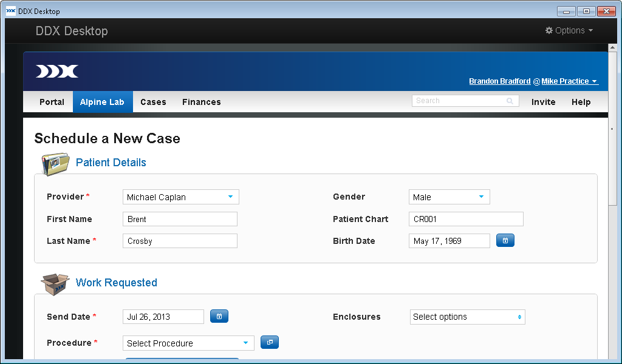Open the Finances tab
This screenshot has width=622, height=364.
click(201, 102)
